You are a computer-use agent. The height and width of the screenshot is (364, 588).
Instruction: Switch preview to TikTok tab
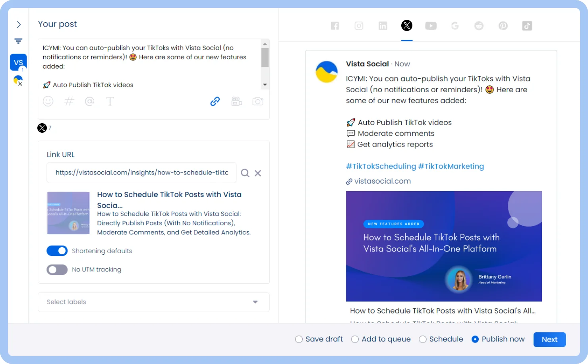click(x=527, y=26)
